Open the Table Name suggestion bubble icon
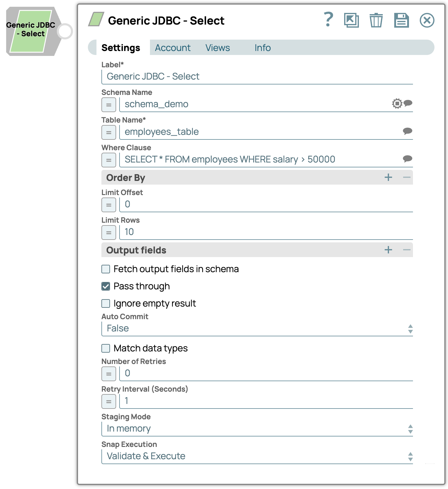The height and width of the screenshot is (489, 448). [x=407, y=131]
